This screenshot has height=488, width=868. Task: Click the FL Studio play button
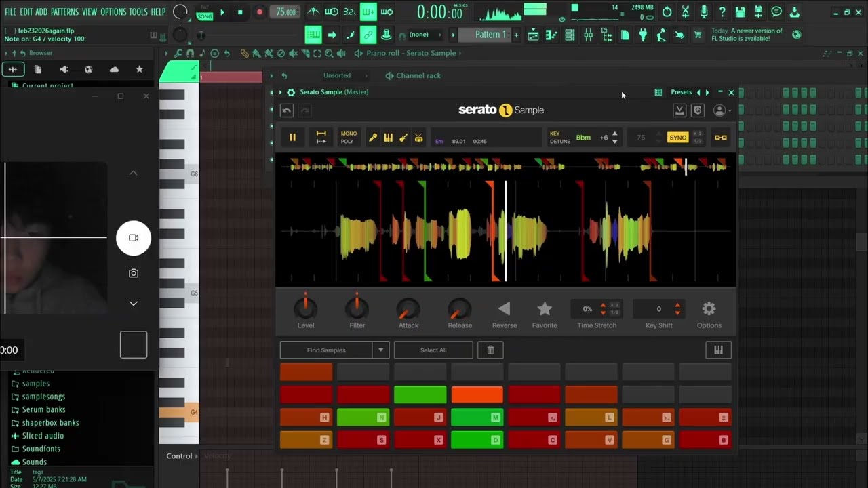pyautogui.click(x=222, y=12)
